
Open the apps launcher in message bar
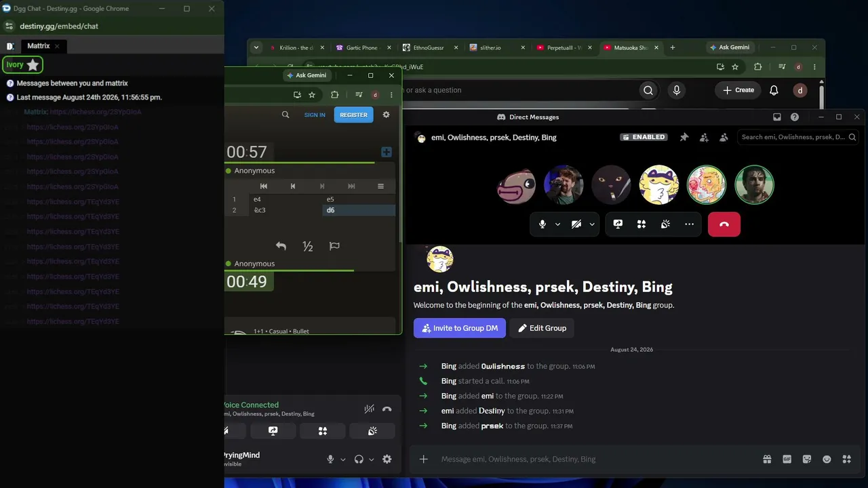[x=846, y=459]
